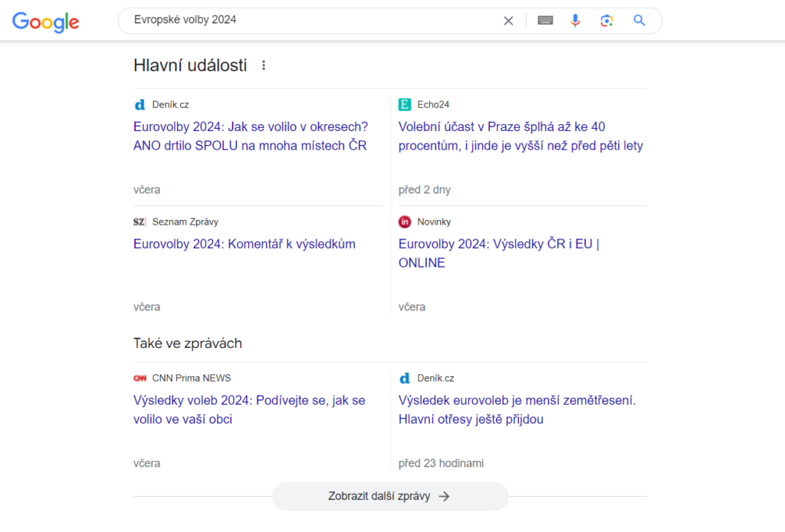Image resolution: width=785 pixels, height=532 pixels.
Task: Click the CNN Prima NEWS logo
Action: pyautogui.click(x=140, y=378)
